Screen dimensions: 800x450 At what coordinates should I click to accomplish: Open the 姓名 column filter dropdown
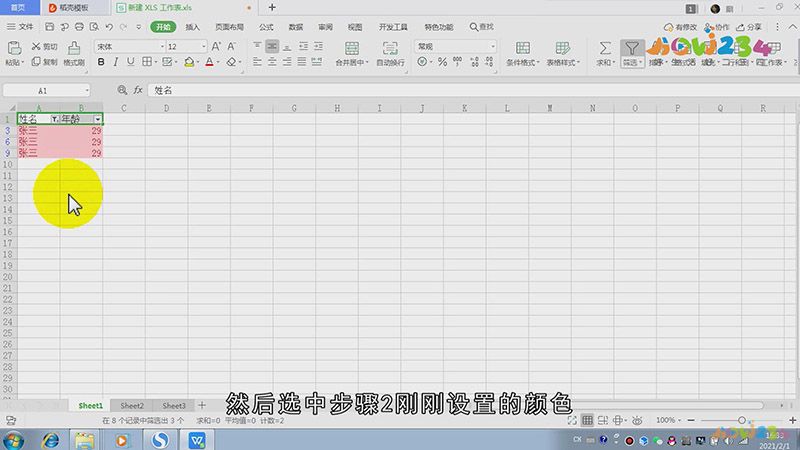tap(55, 119)
